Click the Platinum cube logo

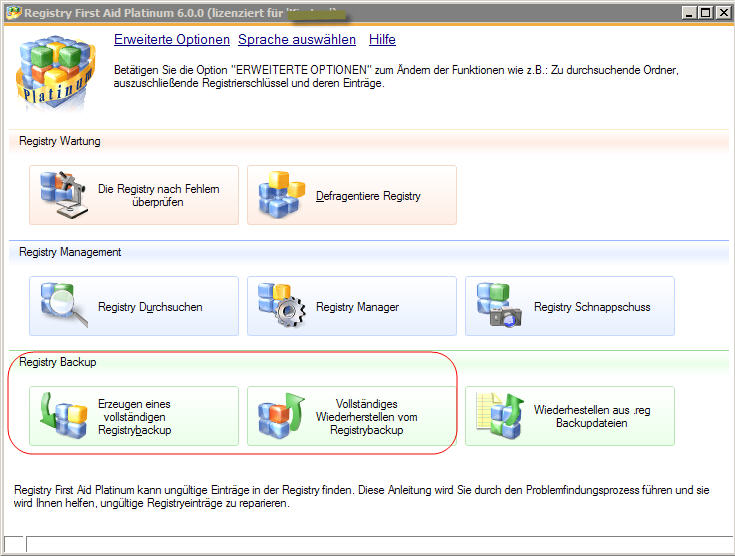point(55,72)
